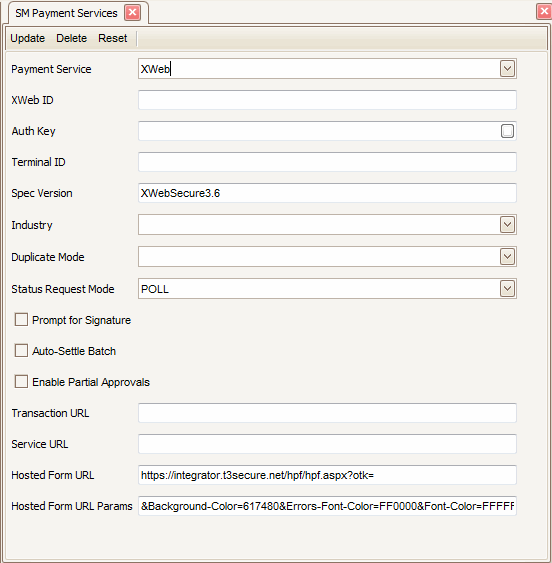The height and width of the screenshot is (563, 552).
Task: Click the Auto-Settle Batch label text
Action: [x=74, y=351]
